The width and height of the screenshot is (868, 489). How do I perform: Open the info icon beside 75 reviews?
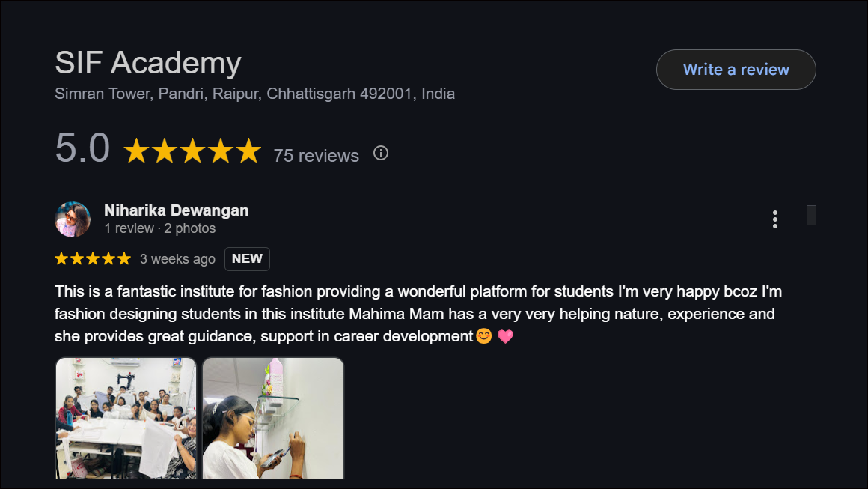point(381,154)
